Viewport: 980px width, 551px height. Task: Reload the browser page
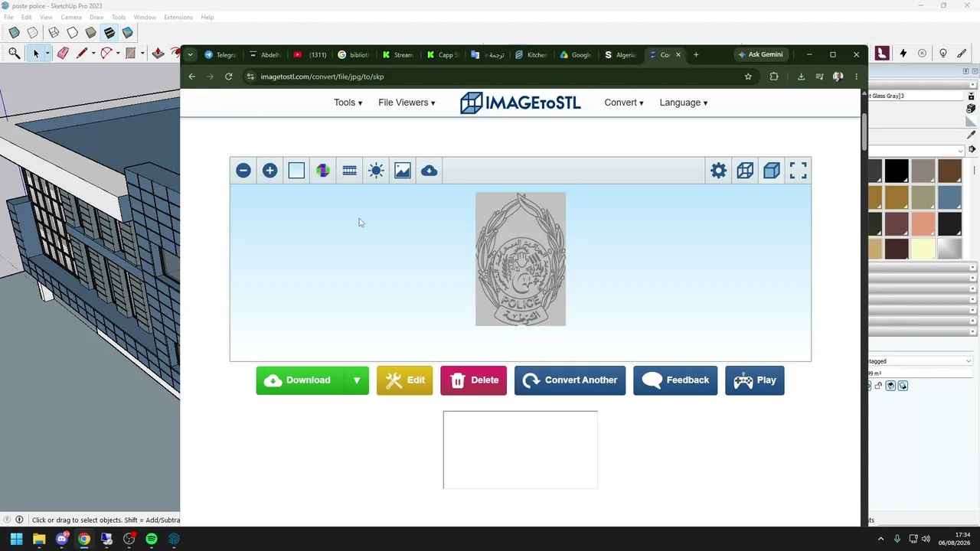click(228, 77)
